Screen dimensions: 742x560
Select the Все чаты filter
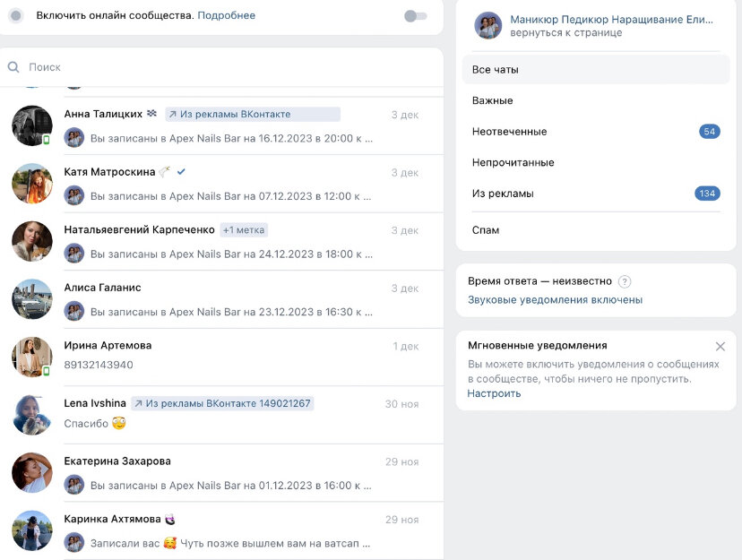596,70
